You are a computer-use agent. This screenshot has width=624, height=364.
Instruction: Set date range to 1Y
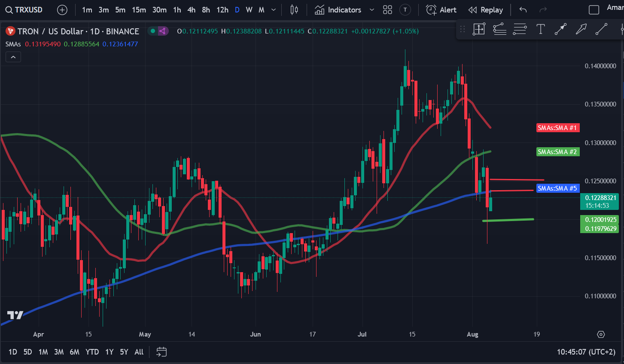tap(110, 352)
